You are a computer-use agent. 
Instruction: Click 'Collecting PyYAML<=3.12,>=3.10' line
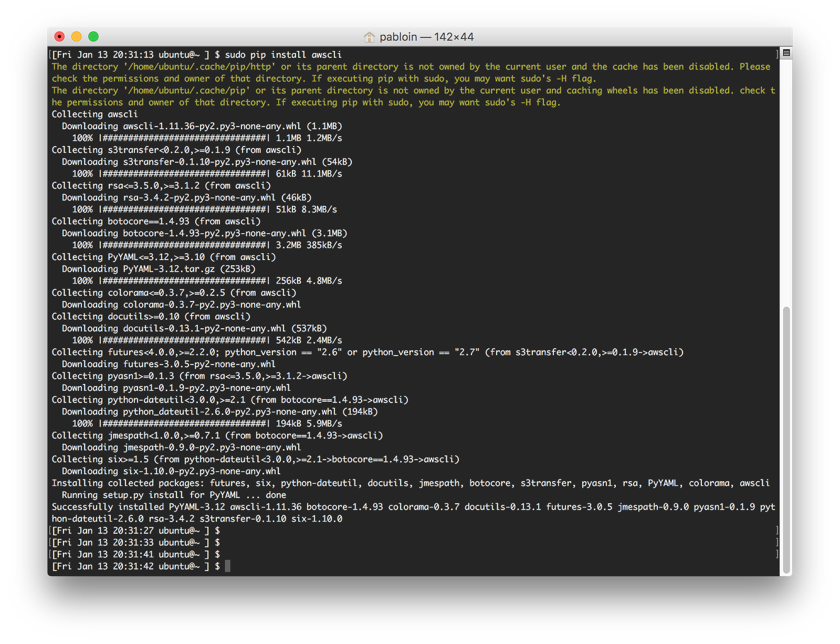[x=164, y=257]
